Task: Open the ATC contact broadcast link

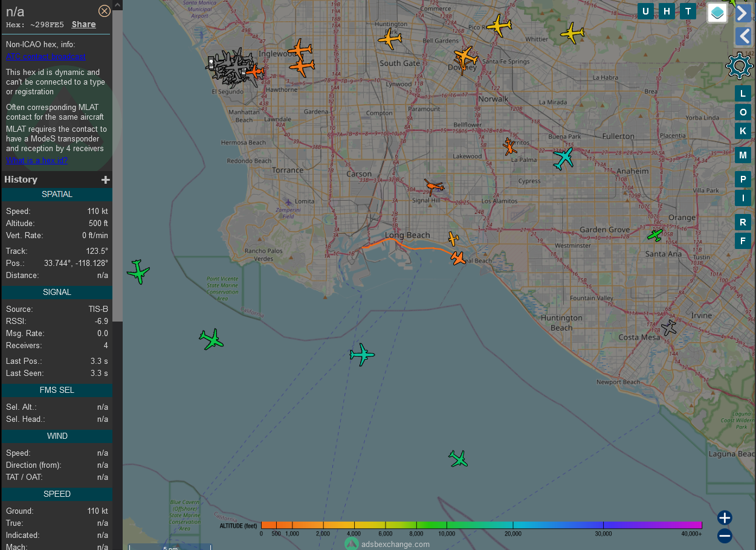Action: coord(46,56)
